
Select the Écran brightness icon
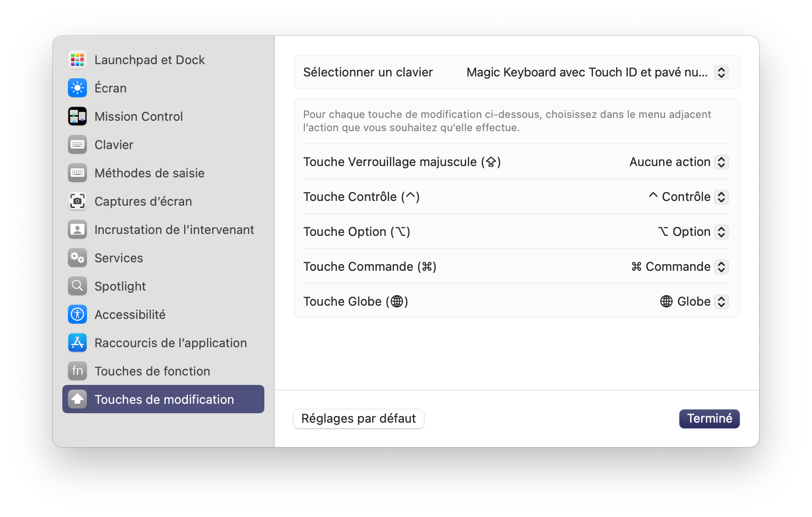77,88
